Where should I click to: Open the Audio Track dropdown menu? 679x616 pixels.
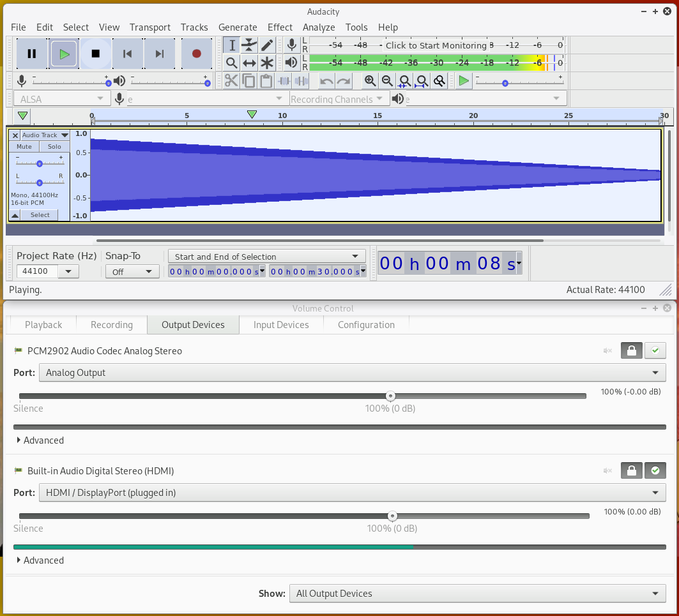(x=63, y=135)
